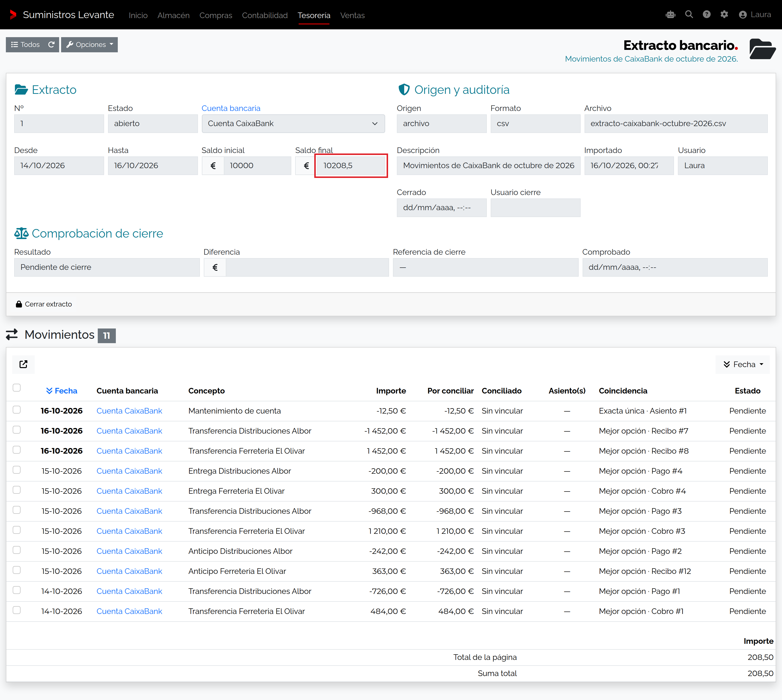Click the Todos list button
782x700 pixels.
tap(25, 45)
